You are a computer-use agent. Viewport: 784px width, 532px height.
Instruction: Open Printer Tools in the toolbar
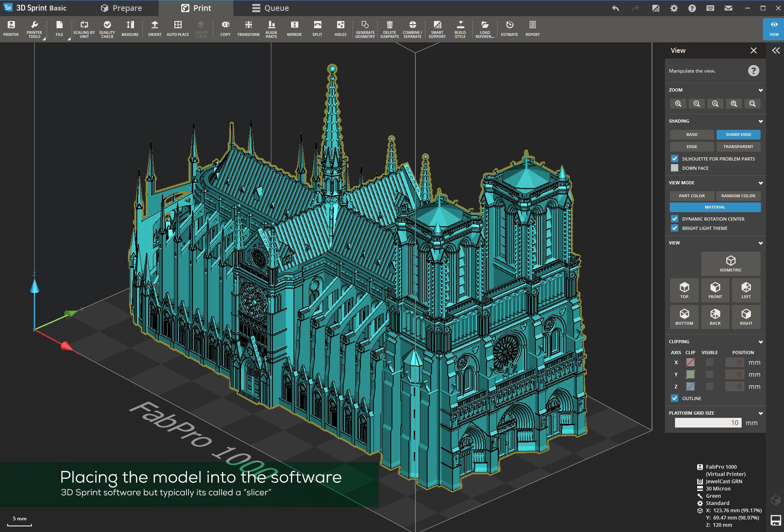[34, 29]
